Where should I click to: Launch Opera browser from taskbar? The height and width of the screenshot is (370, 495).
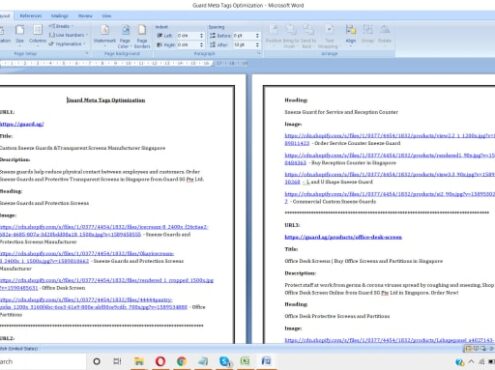pos(160,361)
